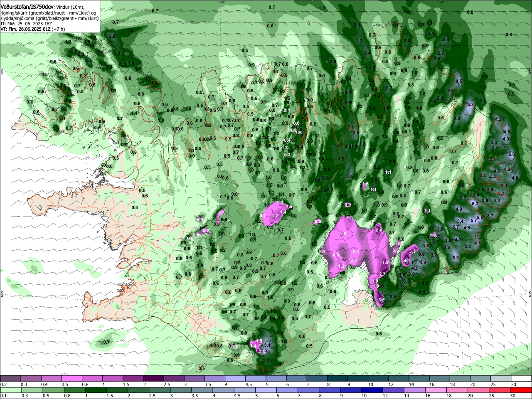This screenshot has height=399, width=532.
Task: Click snow legend swatch between 0.2 and 0.3
Action: tap(10, 379)
